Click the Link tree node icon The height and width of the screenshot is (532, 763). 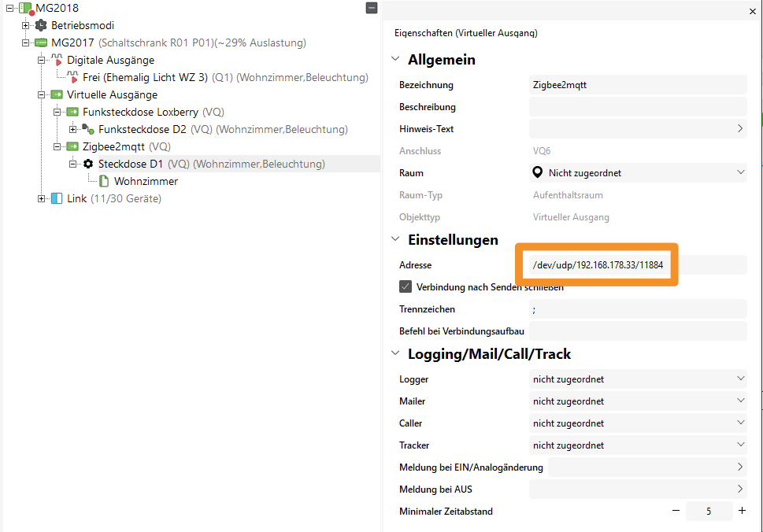click(57, 198)
